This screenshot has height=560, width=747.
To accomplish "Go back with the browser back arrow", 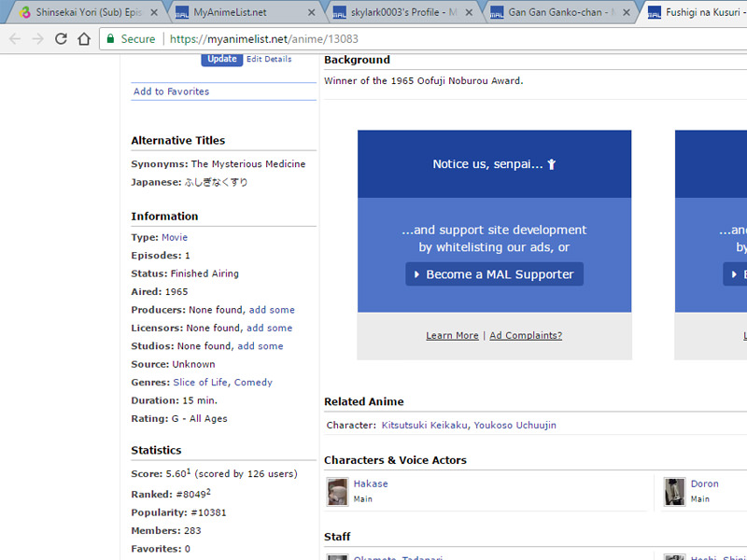I will click(15, 38).
